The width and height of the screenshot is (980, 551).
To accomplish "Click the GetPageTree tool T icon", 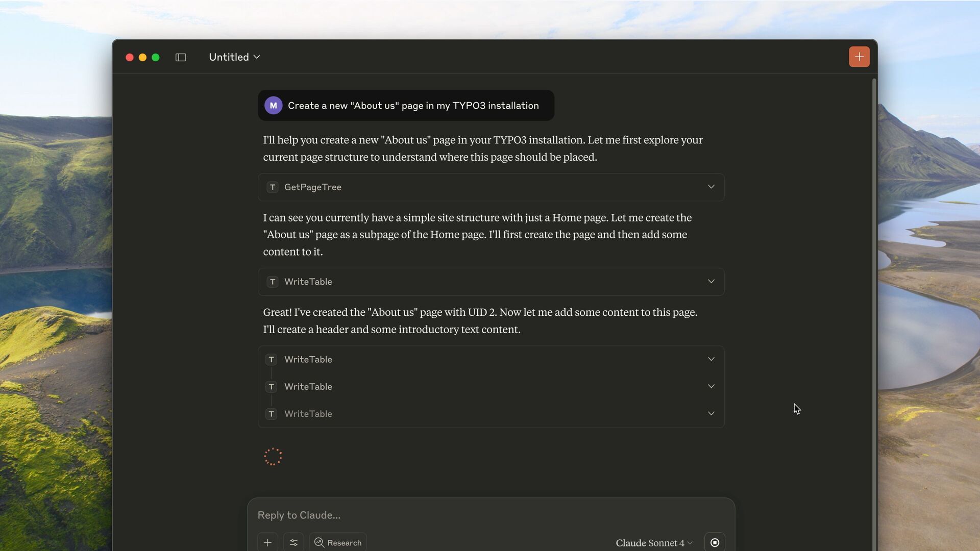I will click(x=273, y=187).
